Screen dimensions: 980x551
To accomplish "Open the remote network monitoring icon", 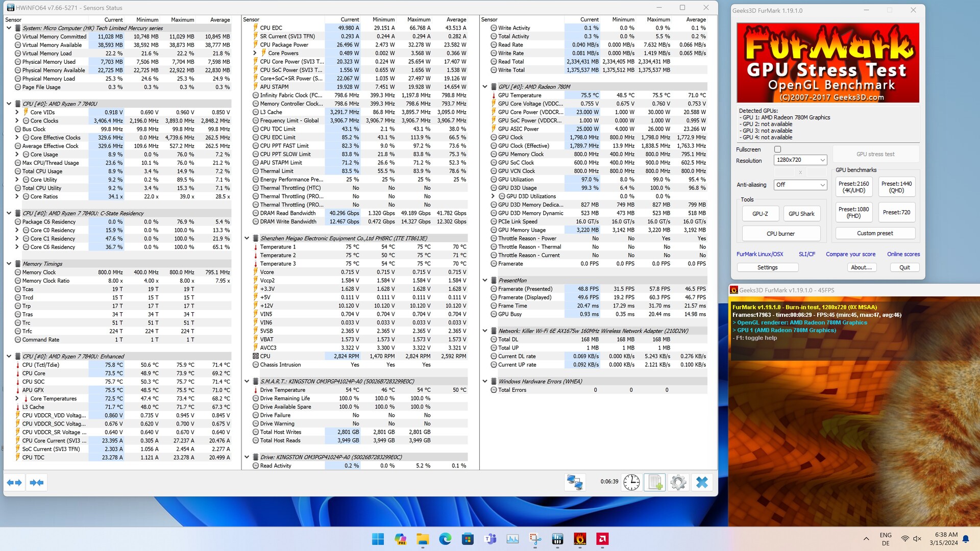I will tap(575, 482).
